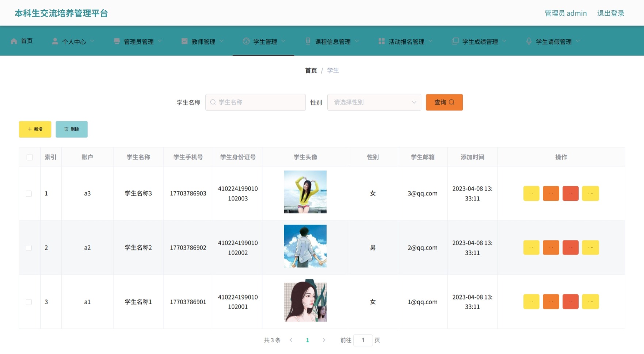Click the phone number 17703786902
The width and height of the screenshot is (644, 354).
tap(188, 248)
